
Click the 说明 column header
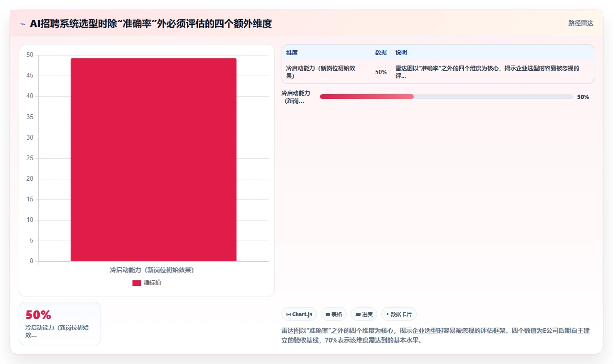(x=401, y=53)
